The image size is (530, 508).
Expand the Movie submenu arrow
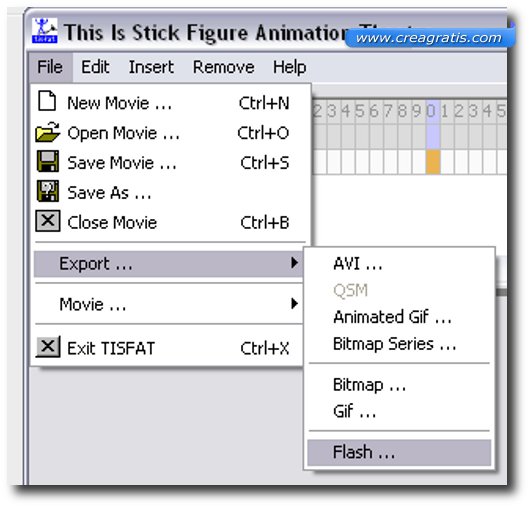(294, 304)
